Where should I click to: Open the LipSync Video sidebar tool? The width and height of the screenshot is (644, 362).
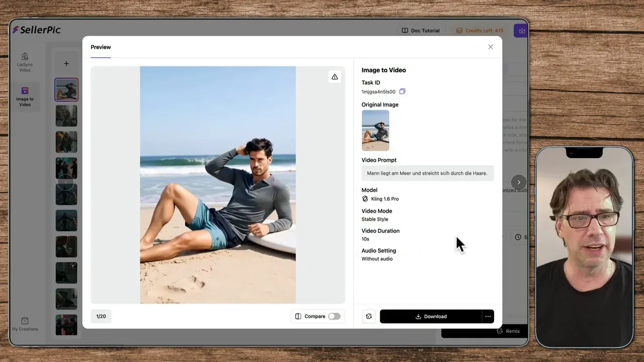[x=25, y=62]
